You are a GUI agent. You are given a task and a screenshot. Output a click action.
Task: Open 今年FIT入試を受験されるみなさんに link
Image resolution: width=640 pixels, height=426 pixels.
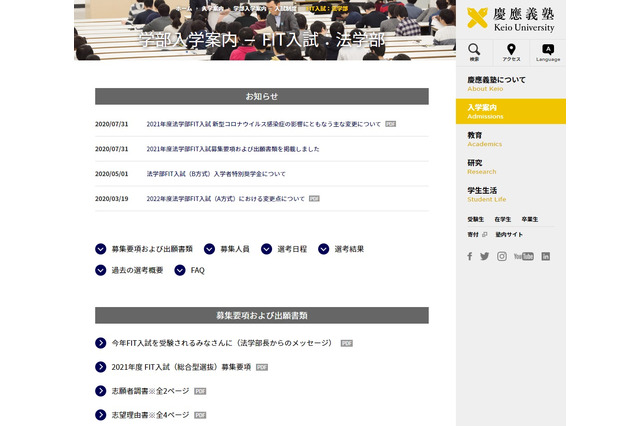point(222,343)
